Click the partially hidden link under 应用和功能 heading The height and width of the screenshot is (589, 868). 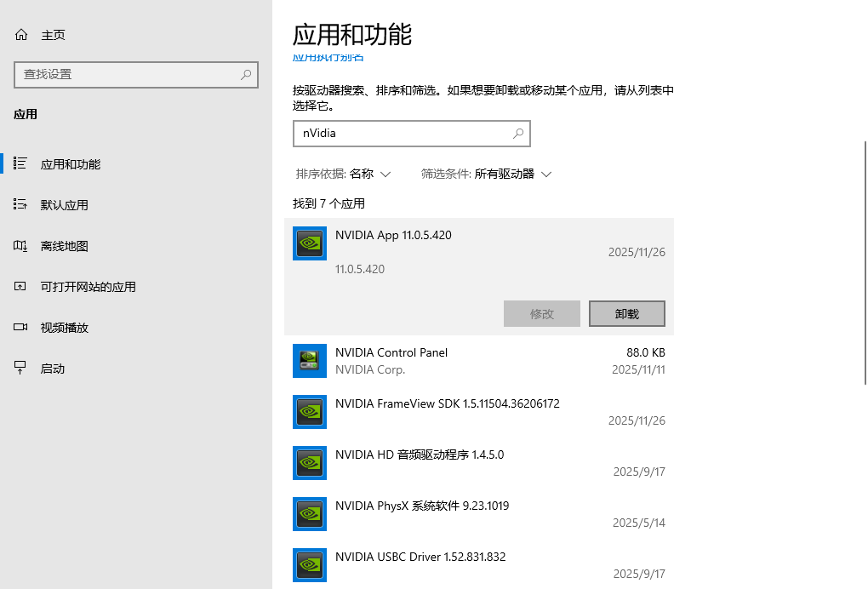click(x=328, y=57)
